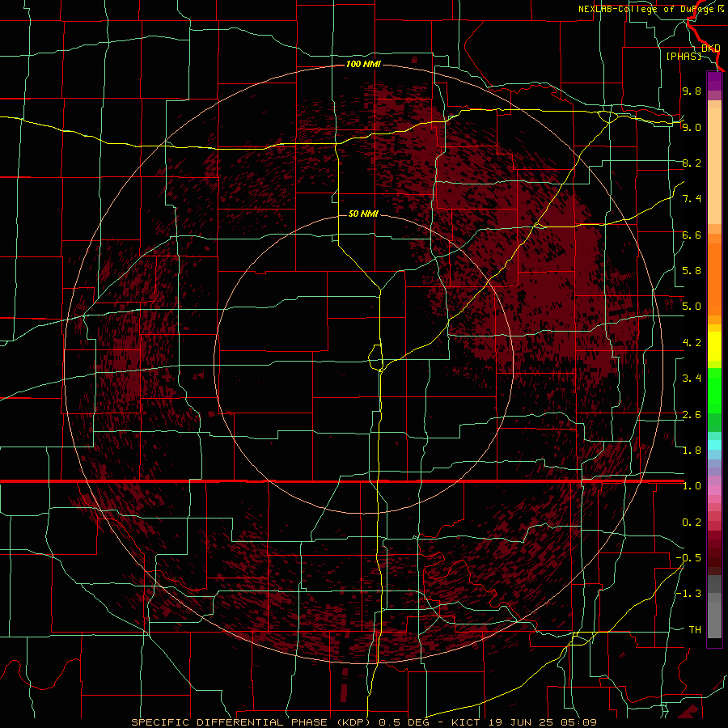Click the 3.4 legend value
This screenshot has width=728, height=728.
pos(692,379)
